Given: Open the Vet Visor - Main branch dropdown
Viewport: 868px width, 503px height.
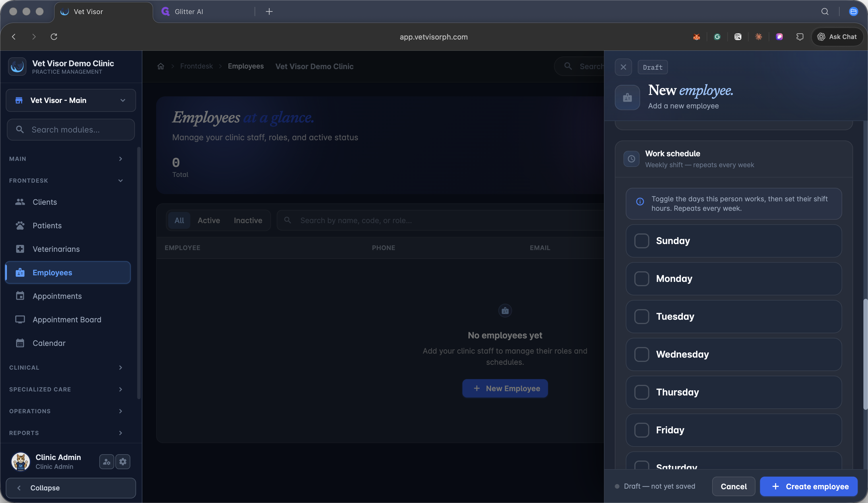Looking at the screenshot, I should [x=71, y=100].
